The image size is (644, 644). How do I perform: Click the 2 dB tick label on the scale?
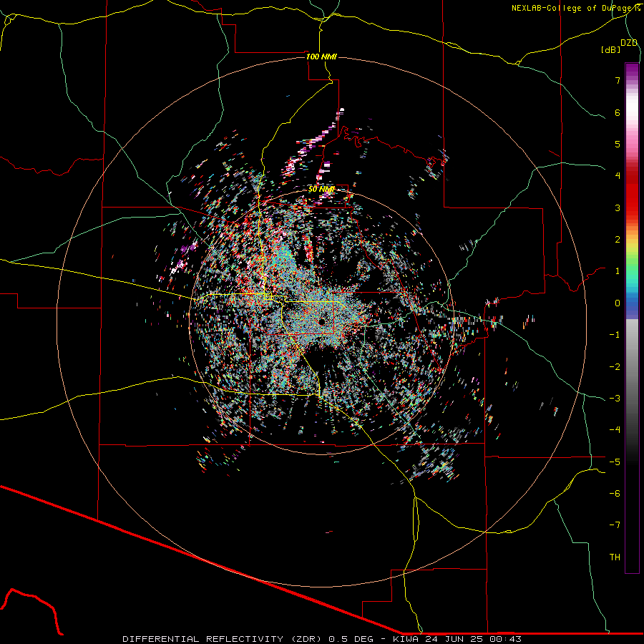point(618,240)
